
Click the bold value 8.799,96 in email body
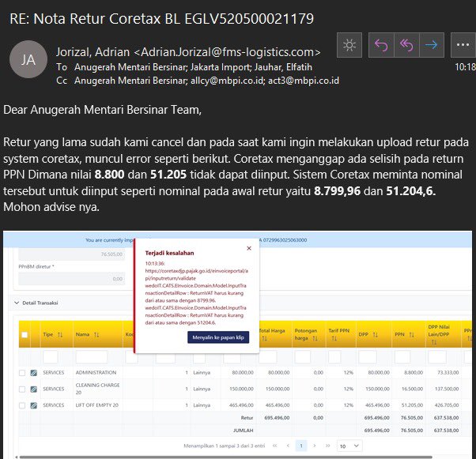coord(337,191)
